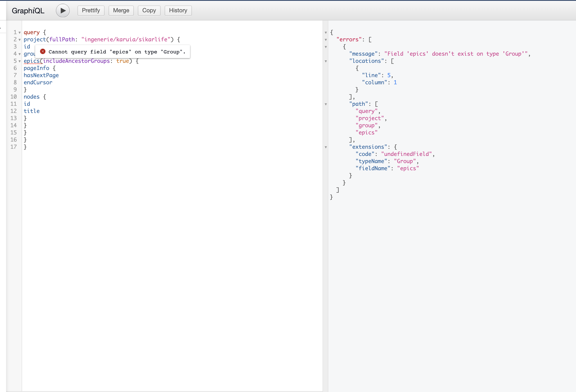Click the fullPath string "ingenerie/karuia/sikarlife"
This screenshot has height=392, width=576.
coord(126,39)
